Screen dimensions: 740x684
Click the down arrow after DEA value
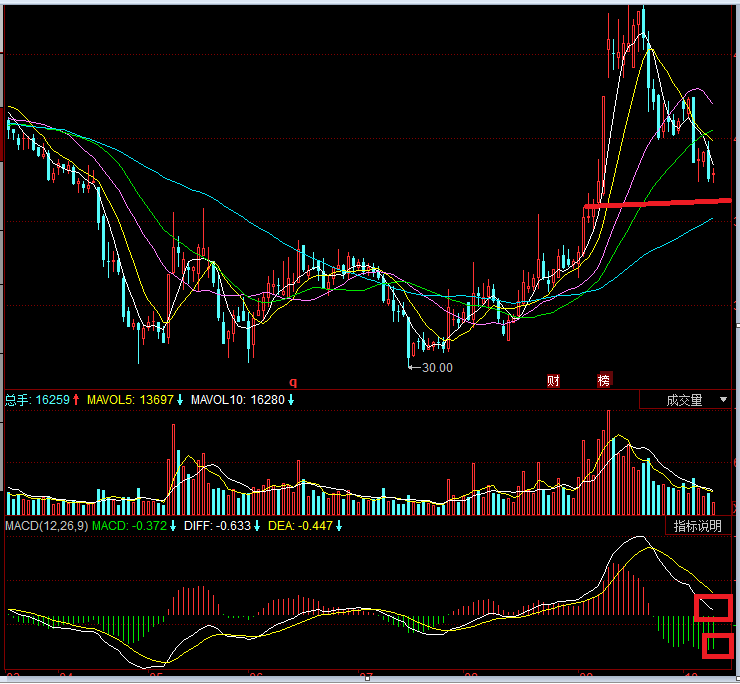coord(340,526)
